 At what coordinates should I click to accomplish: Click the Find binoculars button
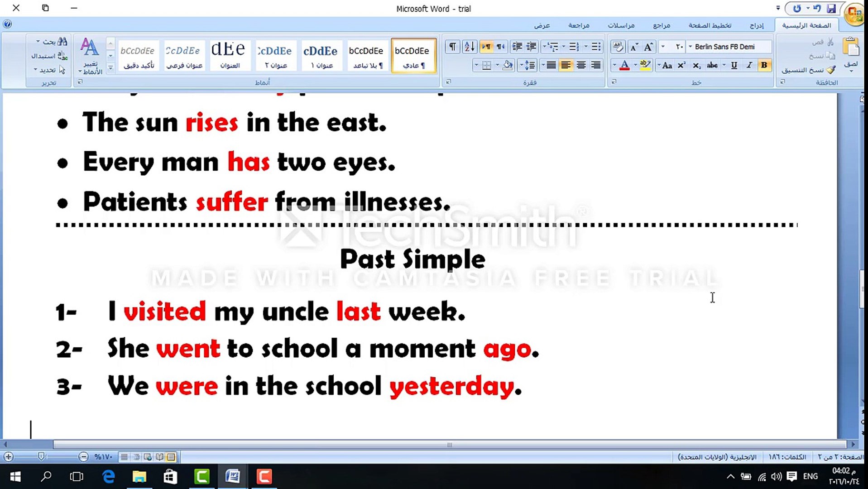click(52, 42)
